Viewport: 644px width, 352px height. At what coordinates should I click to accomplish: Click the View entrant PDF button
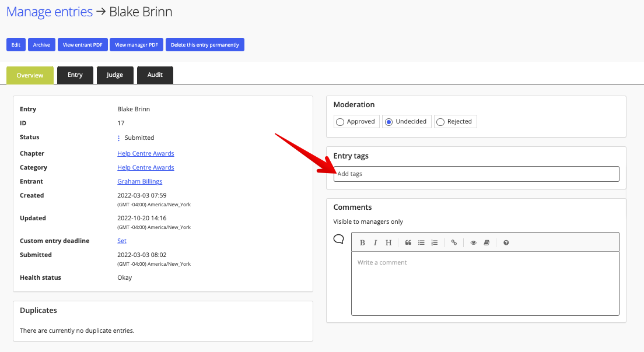[x=82, y=44]
